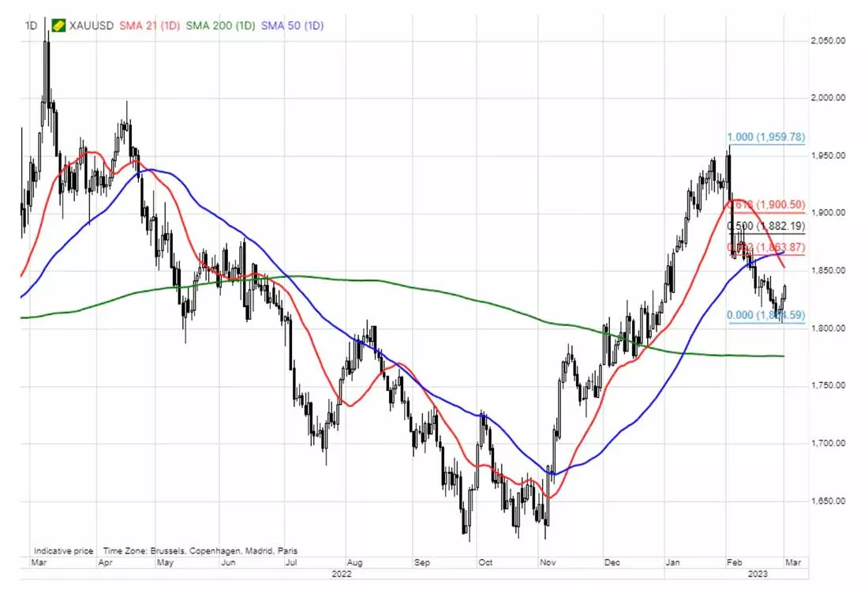
Task: Click the 1,700.00 price axis value
Action: tap(828, 443)
